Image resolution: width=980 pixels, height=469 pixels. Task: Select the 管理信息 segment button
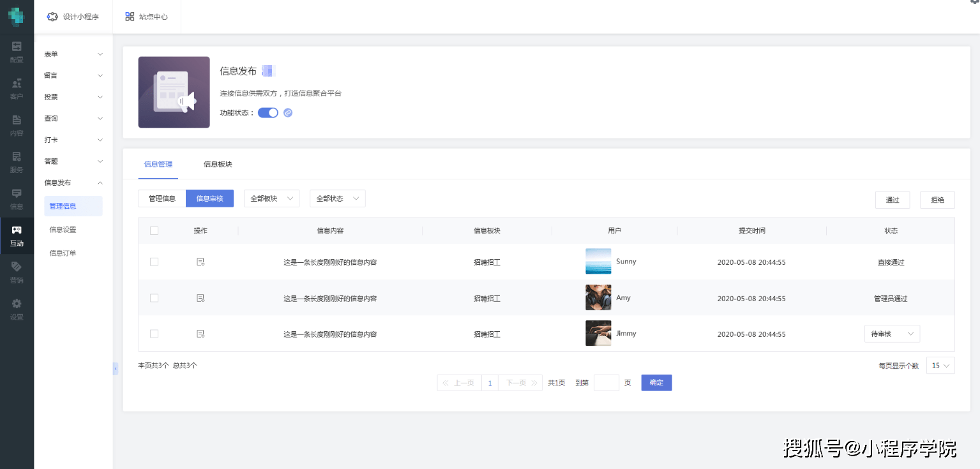(162, 198)
